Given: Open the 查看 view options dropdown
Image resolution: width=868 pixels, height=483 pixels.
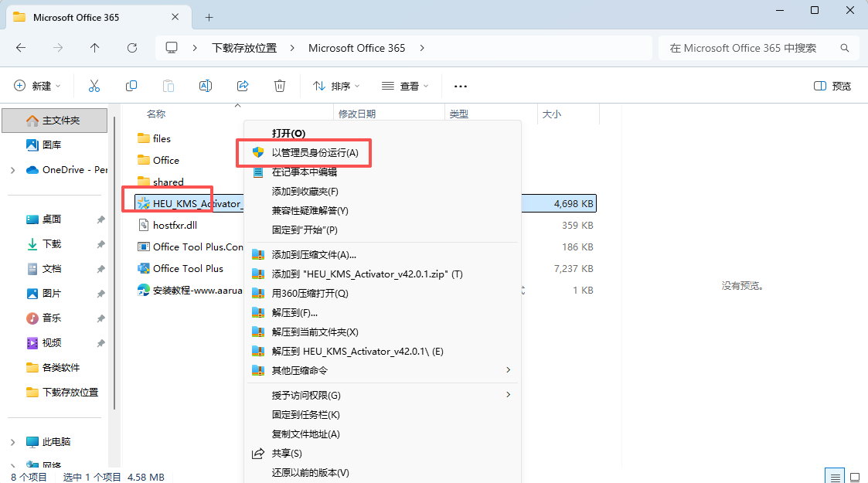Looking at the screenshot, I should click(x=405, y=86).
